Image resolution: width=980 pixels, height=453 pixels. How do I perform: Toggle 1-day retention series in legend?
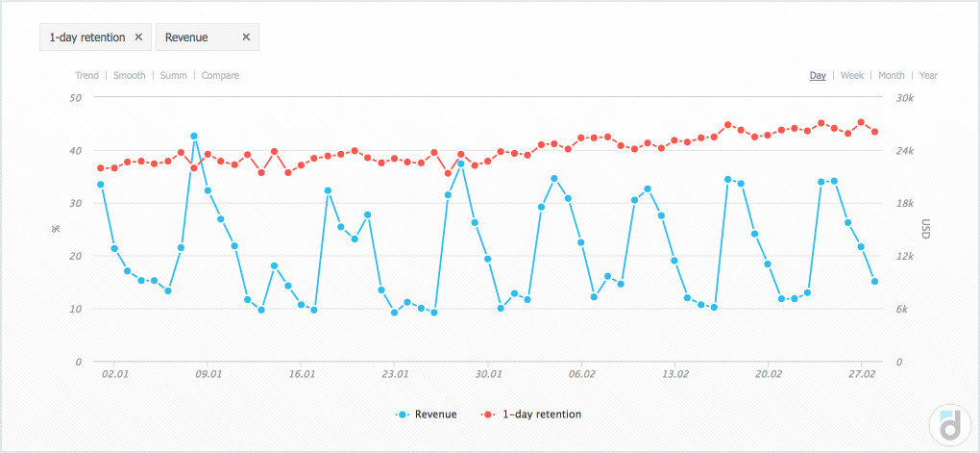[x=541, y=415]
